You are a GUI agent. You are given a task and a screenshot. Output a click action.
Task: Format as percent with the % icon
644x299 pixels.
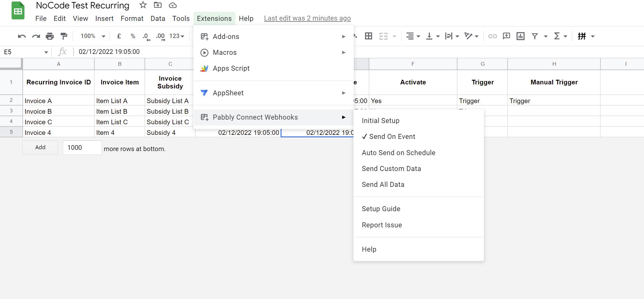(133, 36)
